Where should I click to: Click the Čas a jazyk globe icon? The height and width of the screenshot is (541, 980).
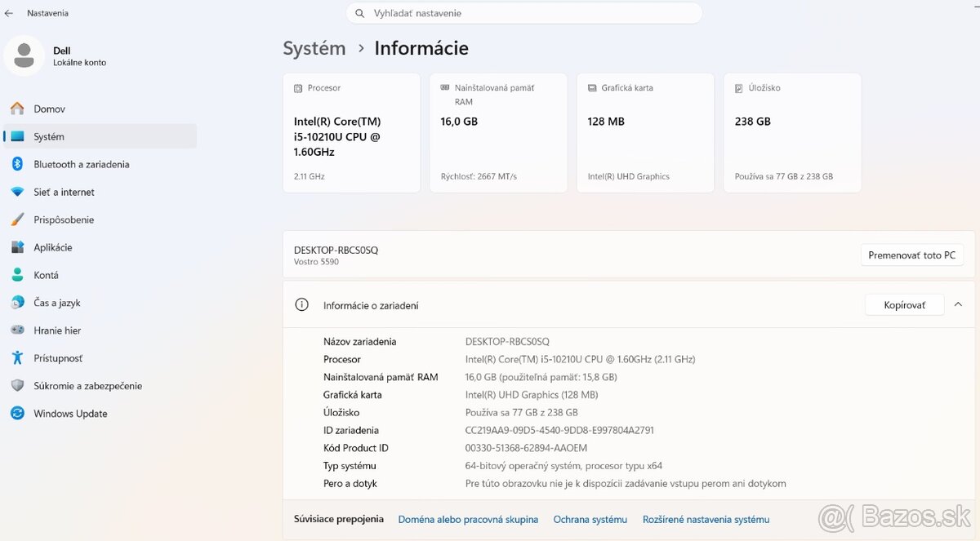[17, 303]
